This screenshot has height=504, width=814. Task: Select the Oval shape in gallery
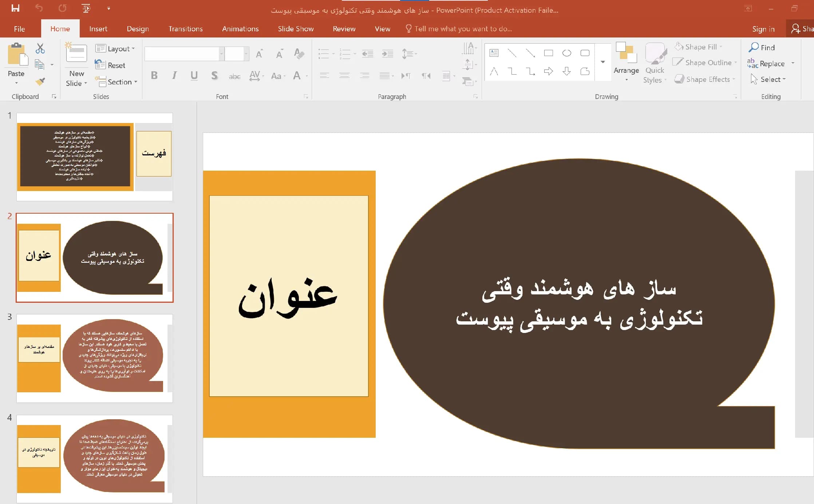pyautogui.click(x=567, y=53)
